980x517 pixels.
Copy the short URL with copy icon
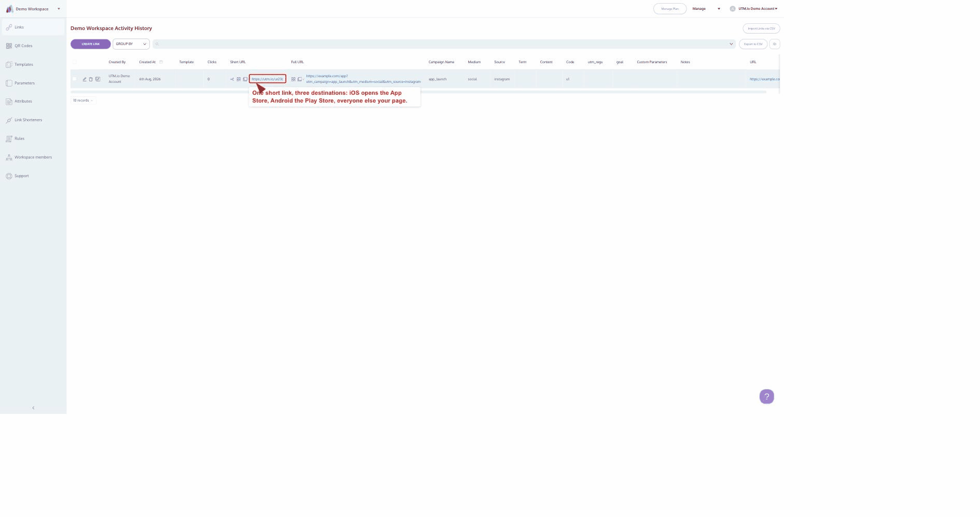coord(245,79)
